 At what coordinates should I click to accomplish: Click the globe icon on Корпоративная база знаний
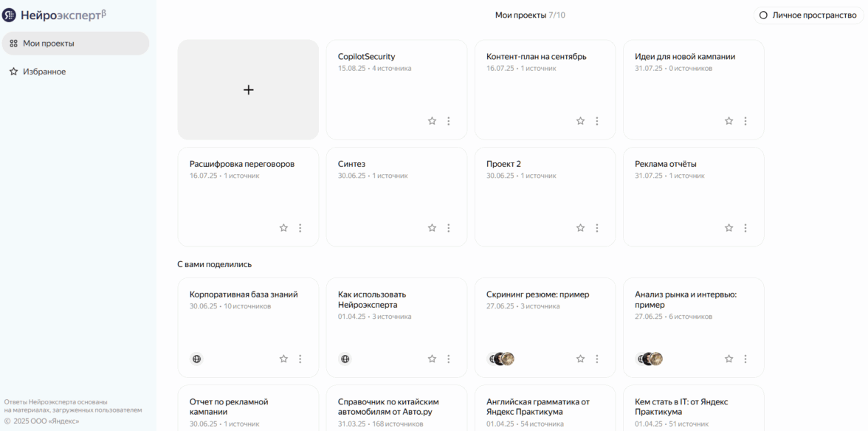(196, 359)
